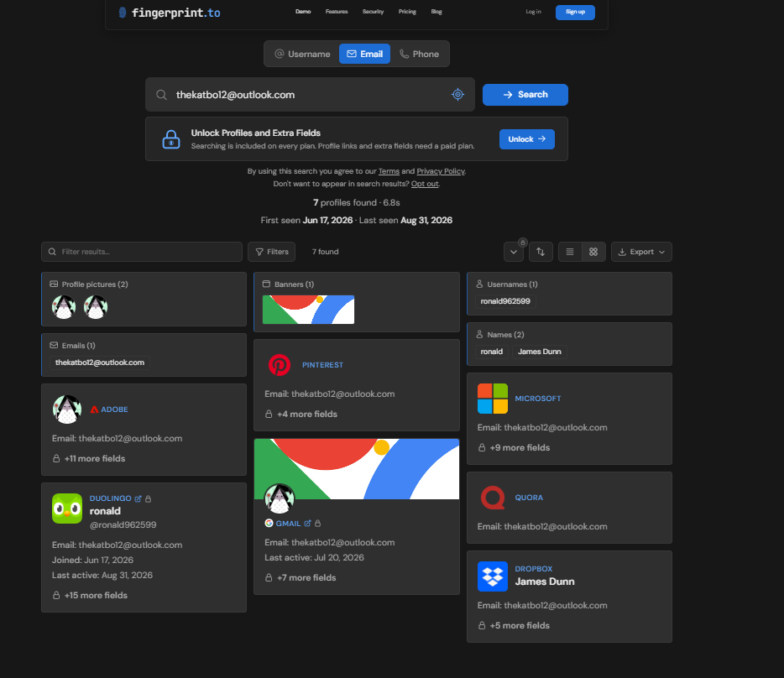Expand the Export dropdown
Screen dimensions: 784x678
pos(641,252)
